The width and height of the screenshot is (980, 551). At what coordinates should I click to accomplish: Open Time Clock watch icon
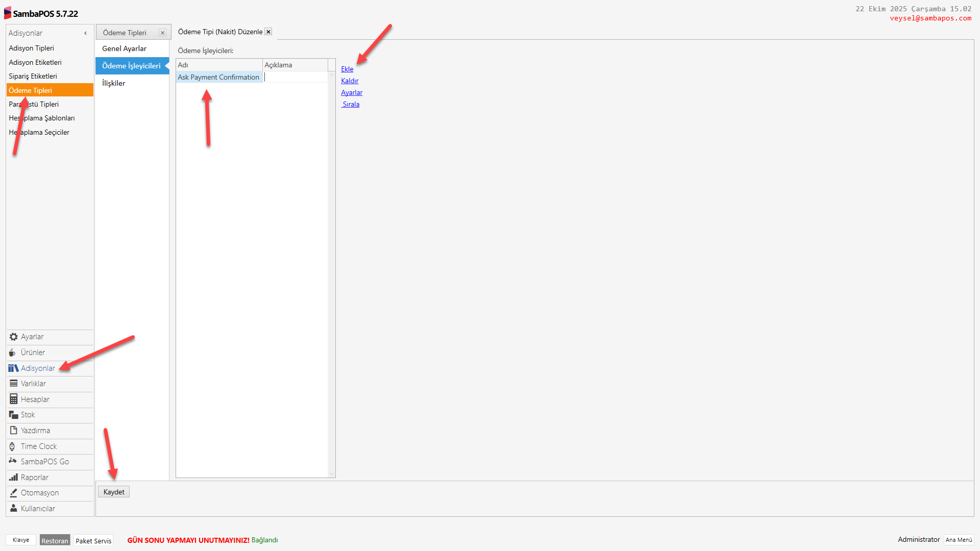[13, 446]
